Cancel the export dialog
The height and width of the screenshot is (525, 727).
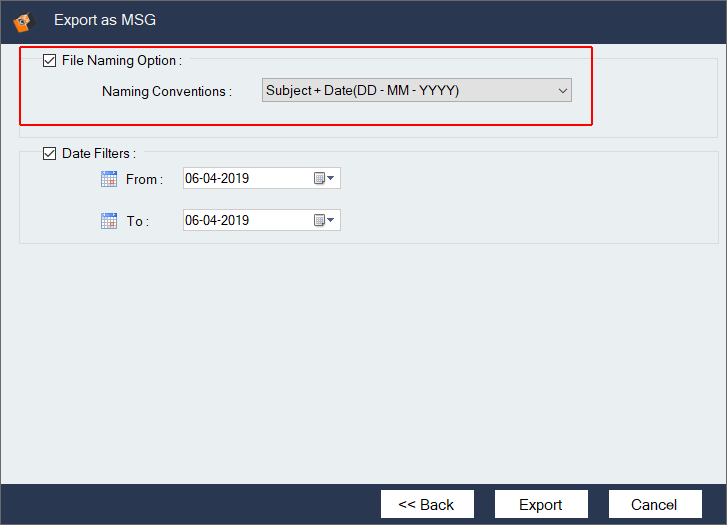point(654,504)
